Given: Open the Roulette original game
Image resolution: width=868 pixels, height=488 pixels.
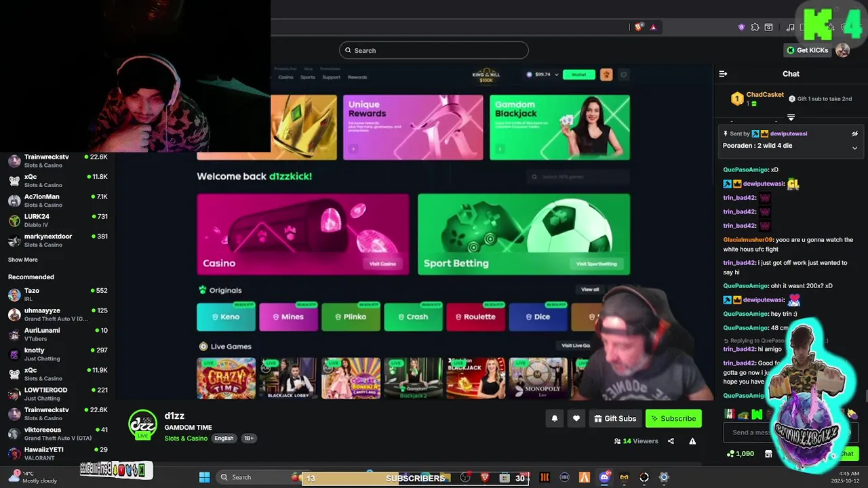Looking at the screenshot, I should coord(475,317).
